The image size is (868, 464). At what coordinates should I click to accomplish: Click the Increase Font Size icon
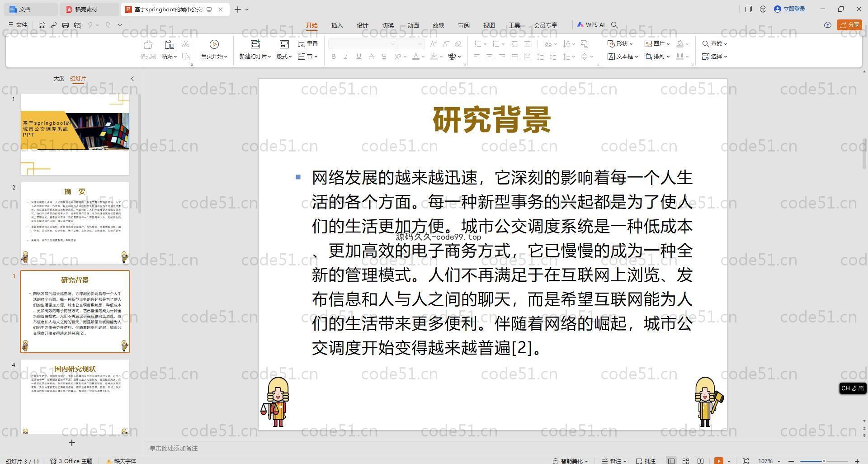tap(434, 44)
